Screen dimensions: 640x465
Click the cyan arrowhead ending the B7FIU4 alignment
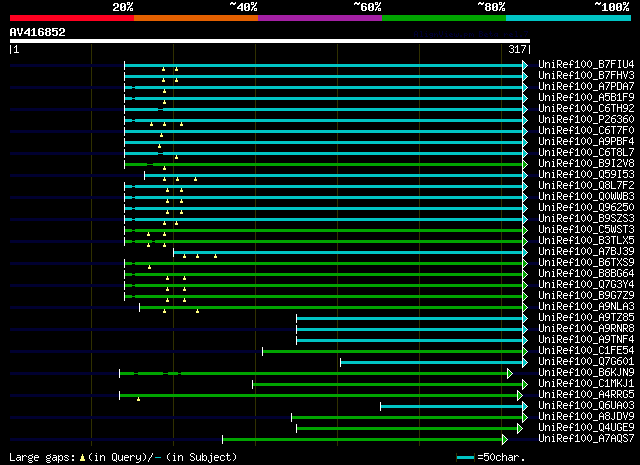tap(525, 65)
